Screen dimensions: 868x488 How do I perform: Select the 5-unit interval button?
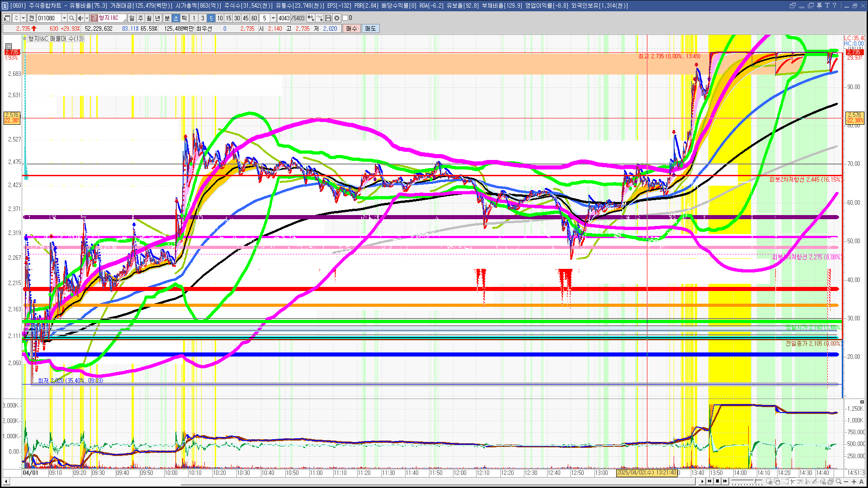[x=211, y=18]
